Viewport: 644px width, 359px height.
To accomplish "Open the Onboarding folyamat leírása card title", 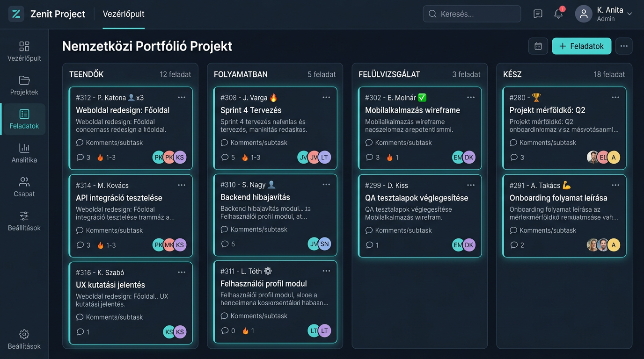I will point(559,198).
